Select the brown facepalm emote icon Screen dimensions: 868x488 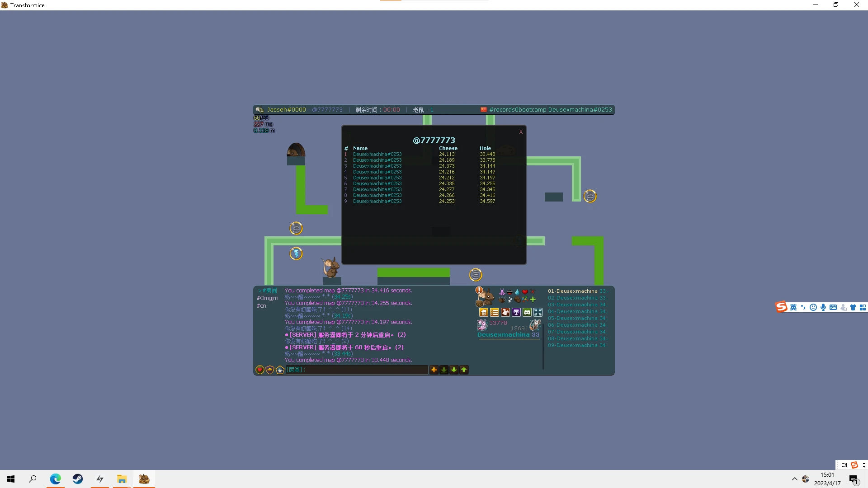pyautogui.click(x=517, y=299)
